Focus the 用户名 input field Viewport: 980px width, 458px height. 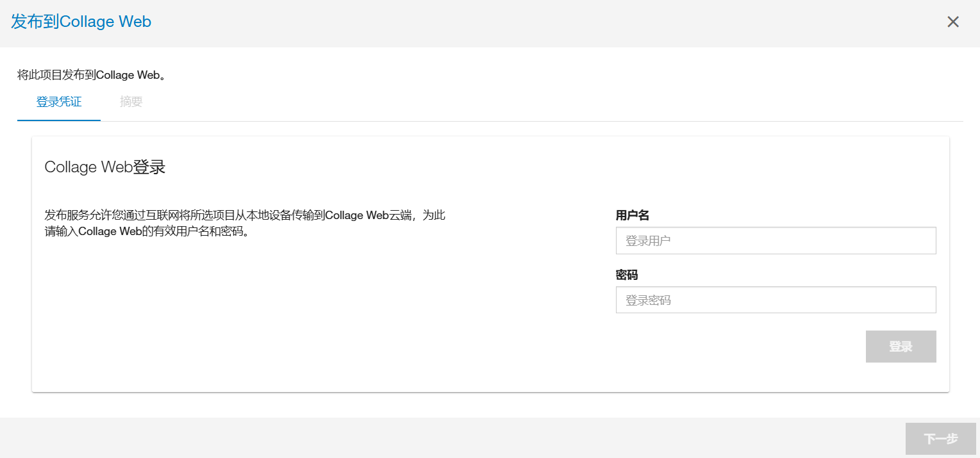coord(776,241)
